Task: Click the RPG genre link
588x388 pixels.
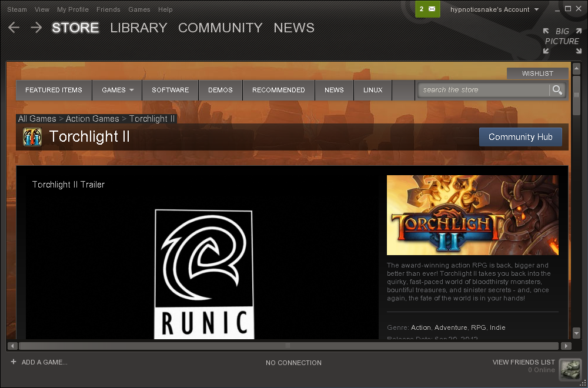Action: point(479,327)
